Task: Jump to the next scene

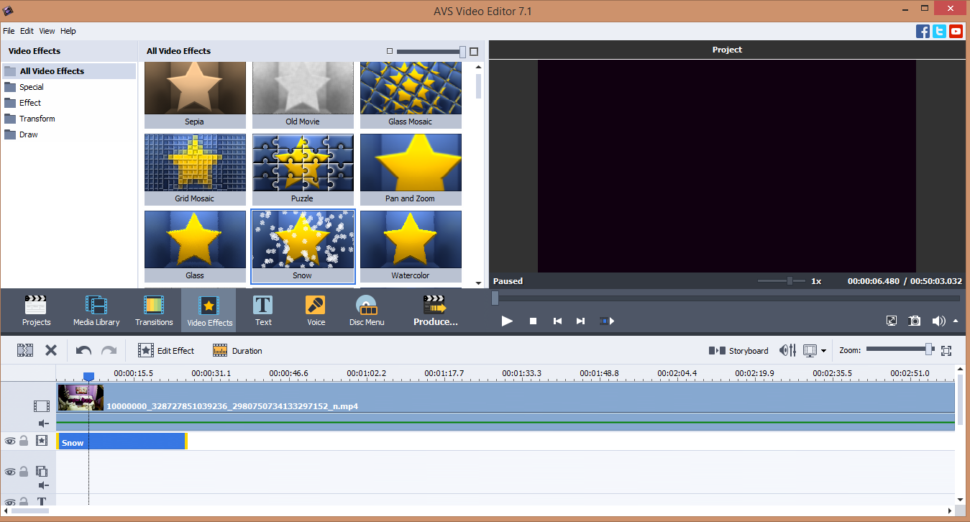Action: click(607, 321)
